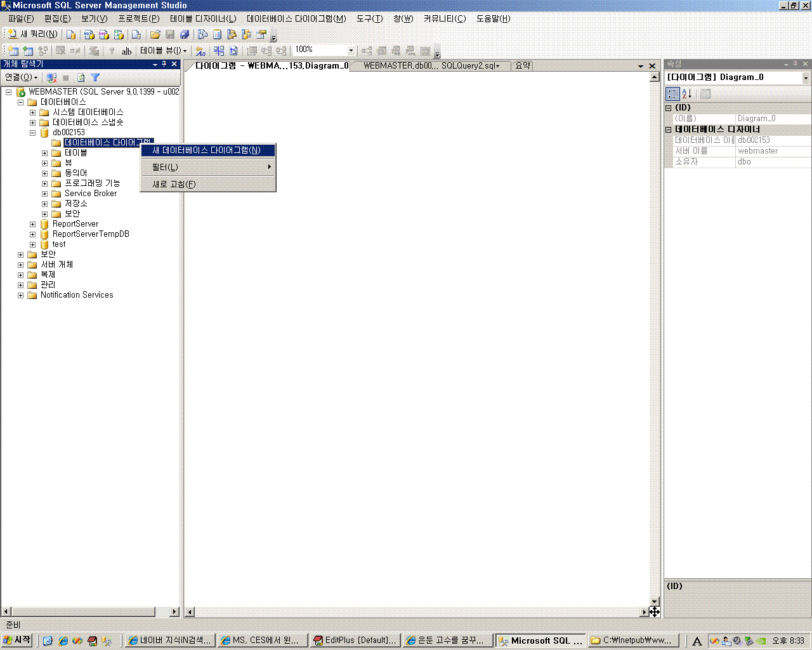Click the Properties Window toolbar icon
812x650 pixels.
pyautogui.click(x=261, y=34)
